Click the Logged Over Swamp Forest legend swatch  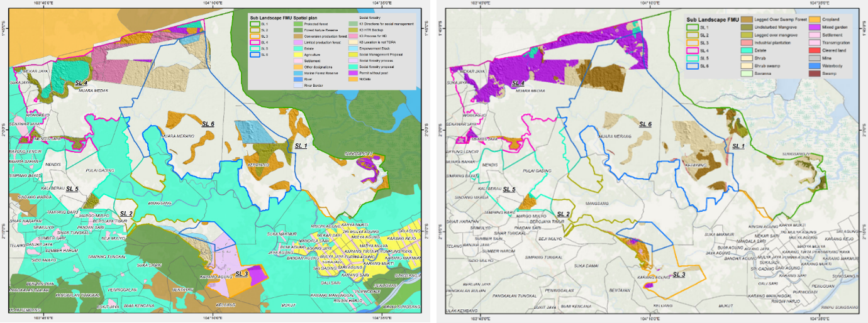tap(747, 19)
